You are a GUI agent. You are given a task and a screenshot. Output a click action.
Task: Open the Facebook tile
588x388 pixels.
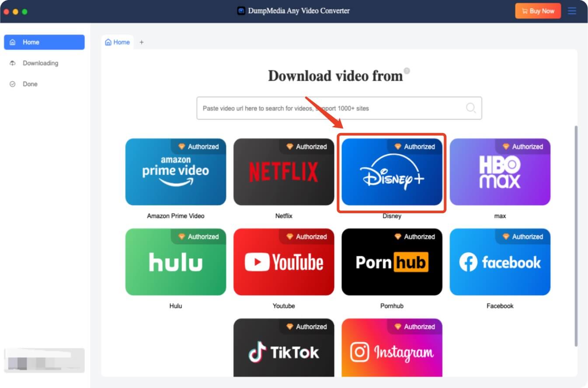tap(500, 262)
